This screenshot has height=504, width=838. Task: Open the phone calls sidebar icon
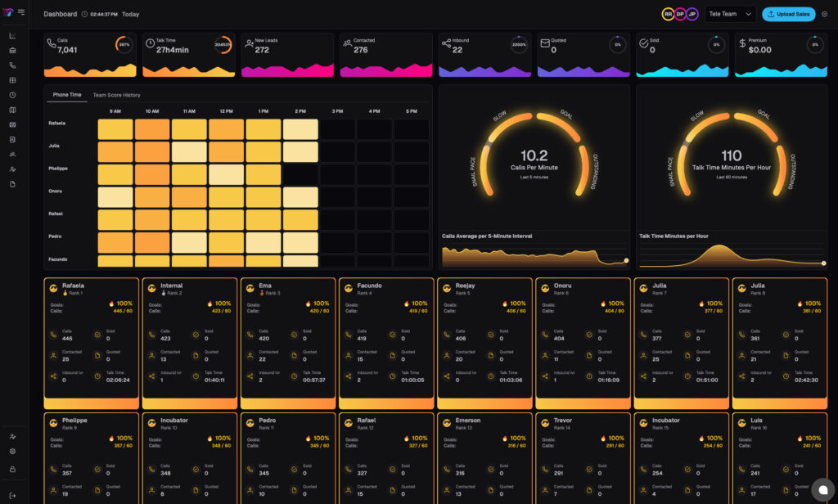coord(12,65)
